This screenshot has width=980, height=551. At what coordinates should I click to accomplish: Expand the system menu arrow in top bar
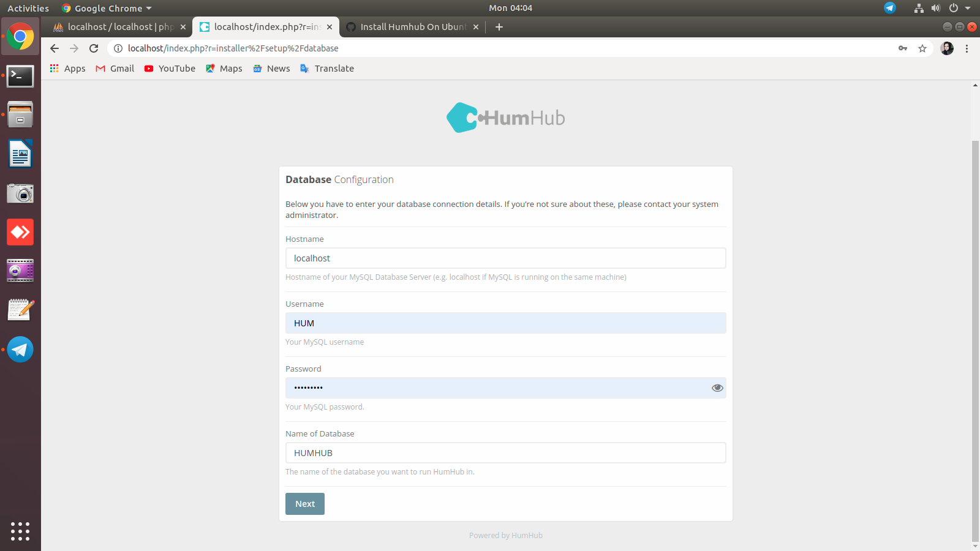(x=968, y=8)
